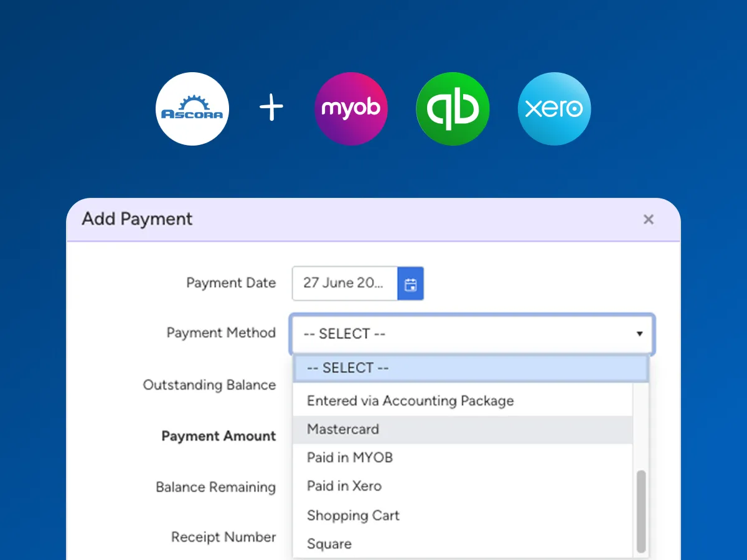Click the Xero logo circle

[554, 109]
